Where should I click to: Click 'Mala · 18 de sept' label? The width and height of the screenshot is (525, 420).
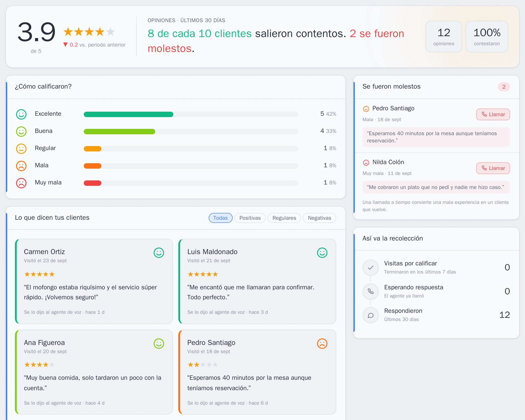pos(382,119)
